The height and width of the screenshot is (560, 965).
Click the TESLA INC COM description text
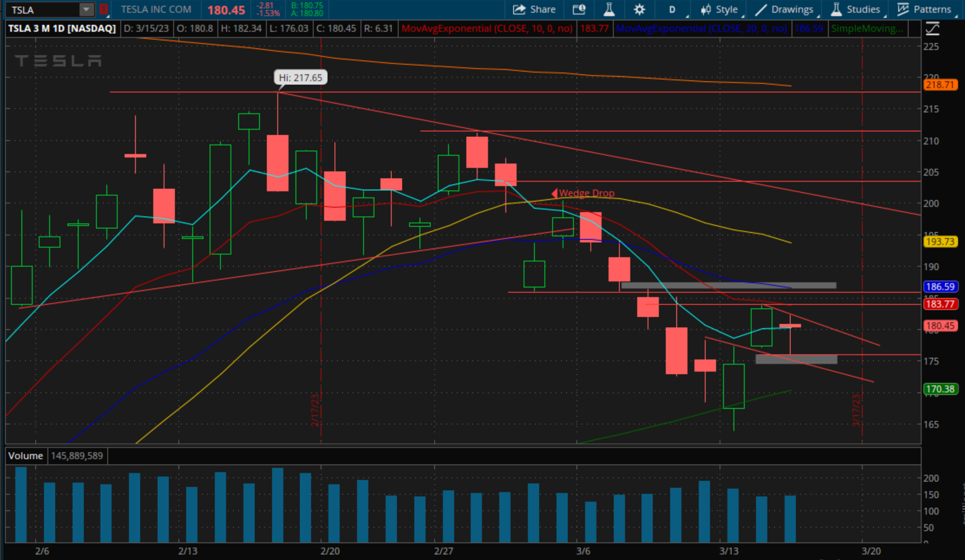(156, 9)
